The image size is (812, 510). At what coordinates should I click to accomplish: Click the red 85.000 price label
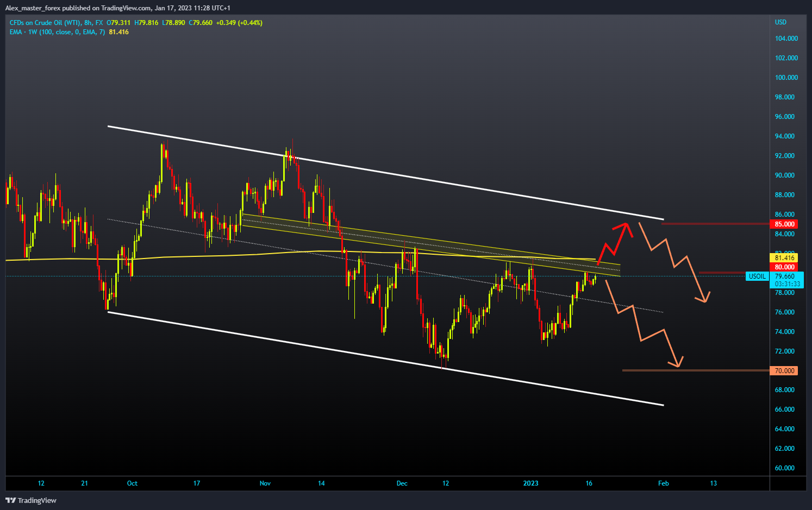pos(784,224)
